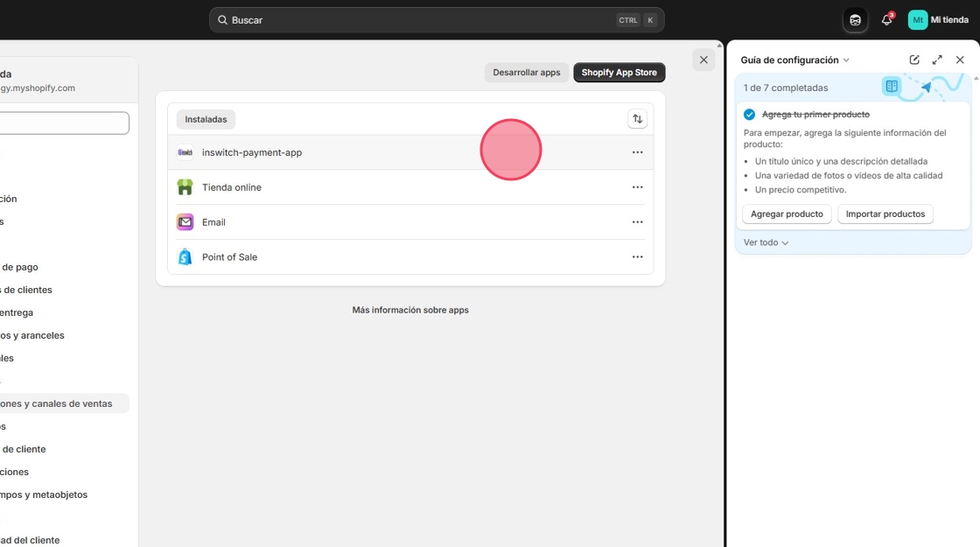
Task: Open more options for Email
Action: (637, 222)
